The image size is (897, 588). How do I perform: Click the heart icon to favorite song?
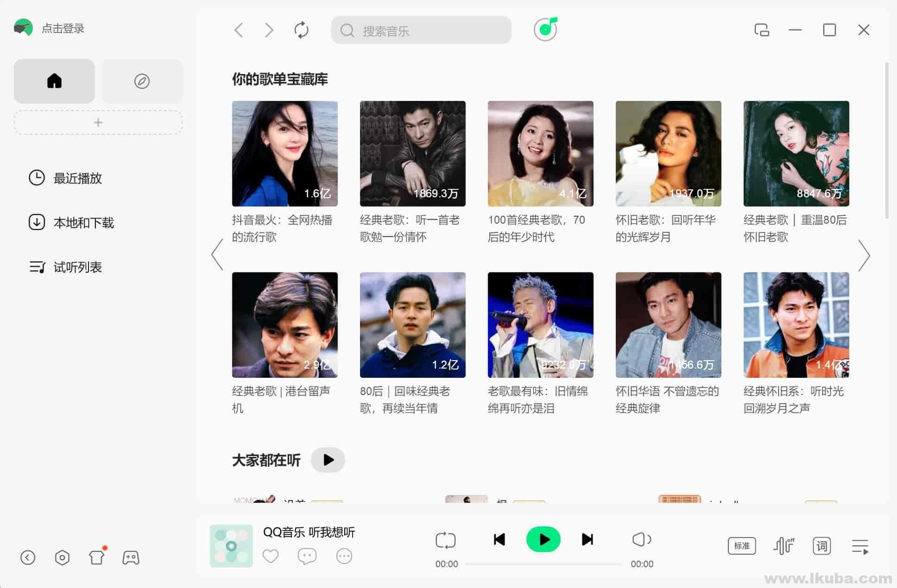pyautogui.click(x=271, y=556)
